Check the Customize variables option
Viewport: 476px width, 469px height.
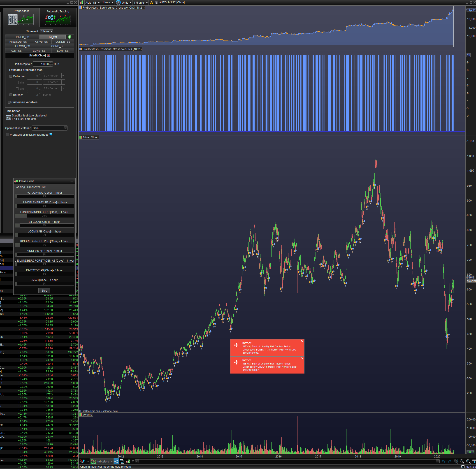coord(9,102)
